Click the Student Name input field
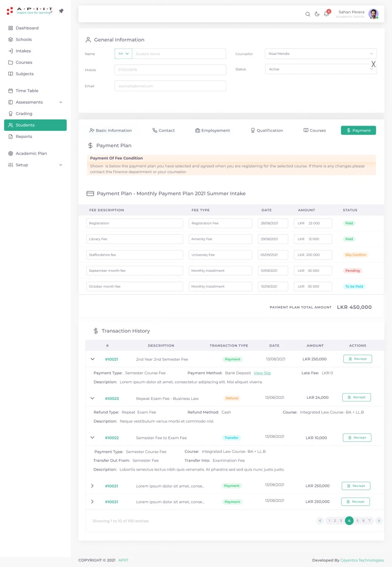This screenshot has height=567, width=392. click(x=179, y=54)
